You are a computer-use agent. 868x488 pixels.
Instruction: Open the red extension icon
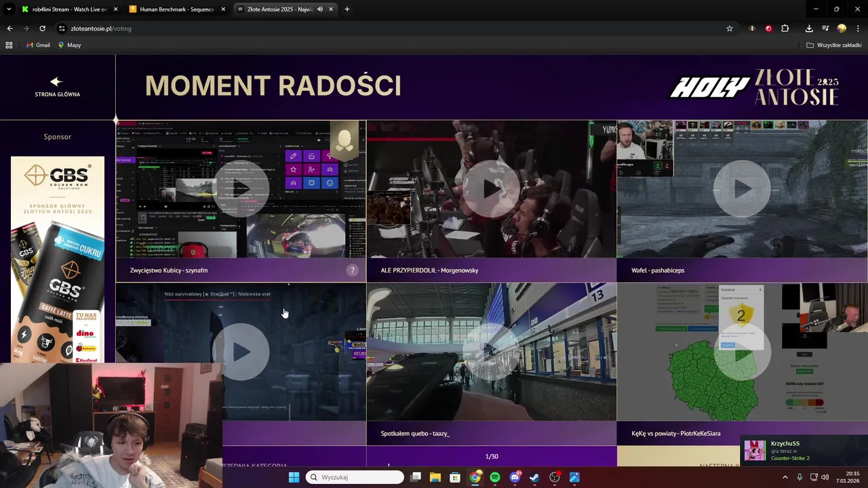[x=768, y=28]
